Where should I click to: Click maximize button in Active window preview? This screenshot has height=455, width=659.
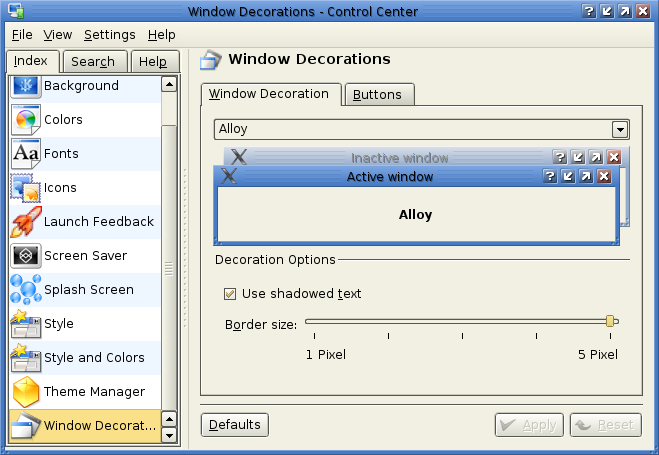[586, 176]
